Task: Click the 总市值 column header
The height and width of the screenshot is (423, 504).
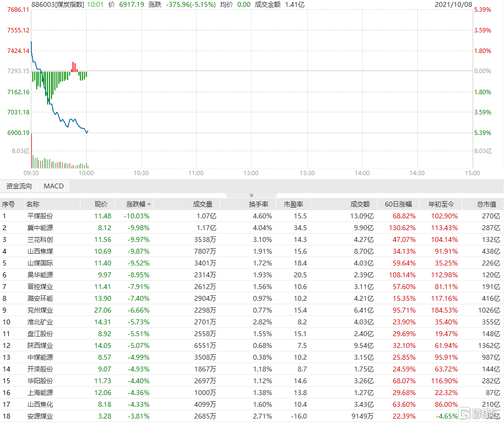Action: (486, 204)
